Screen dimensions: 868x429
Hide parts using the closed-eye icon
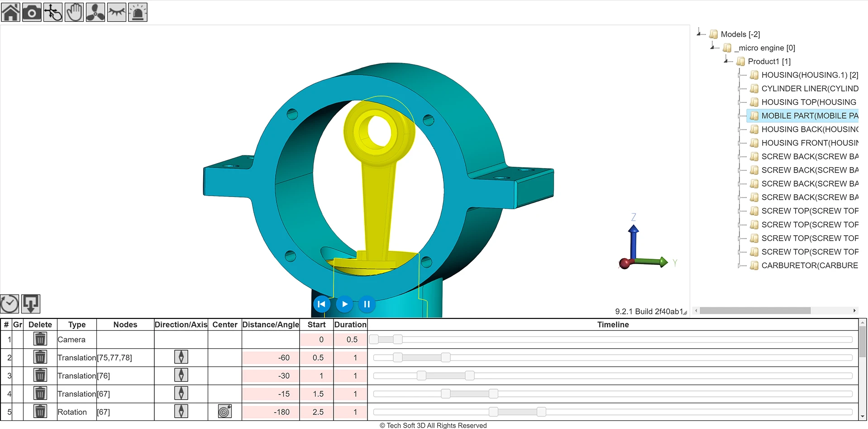pos(117,12)
